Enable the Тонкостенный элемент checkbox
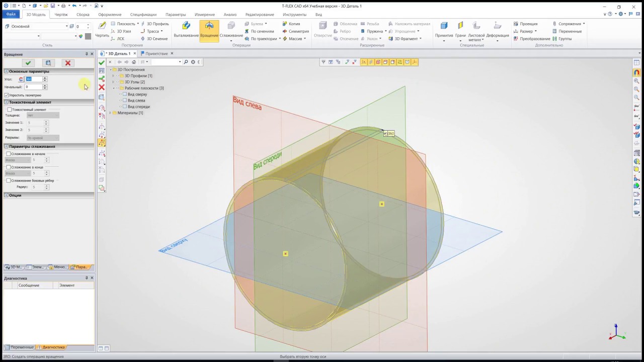644x362 pixels. coord(10,110)
